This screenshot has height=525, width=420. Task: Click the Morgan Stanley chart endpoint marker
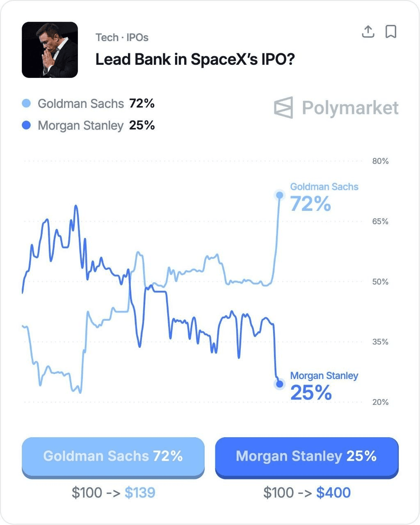(280, 384)
